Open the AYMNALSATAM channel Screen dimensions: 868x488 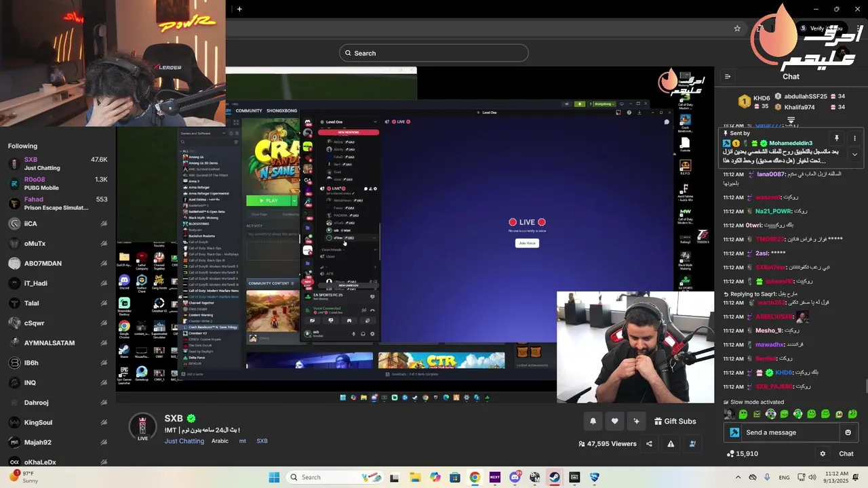click(x=58, y=343)
